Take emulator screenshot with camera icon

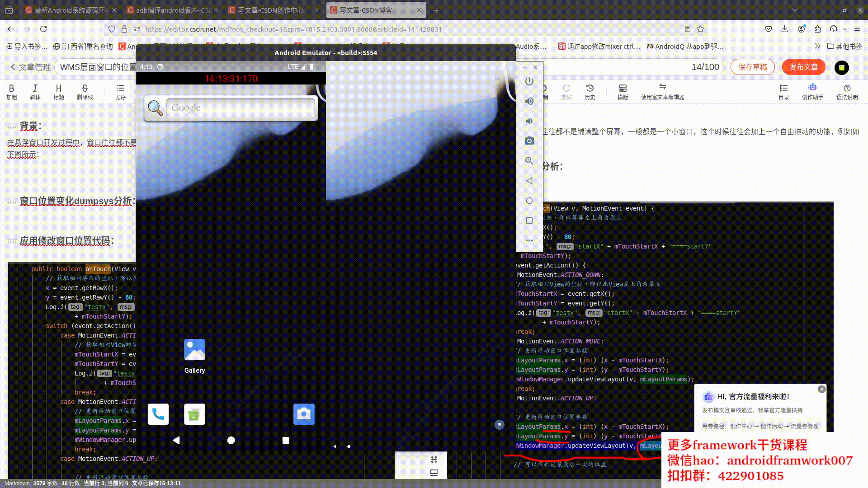529,141
